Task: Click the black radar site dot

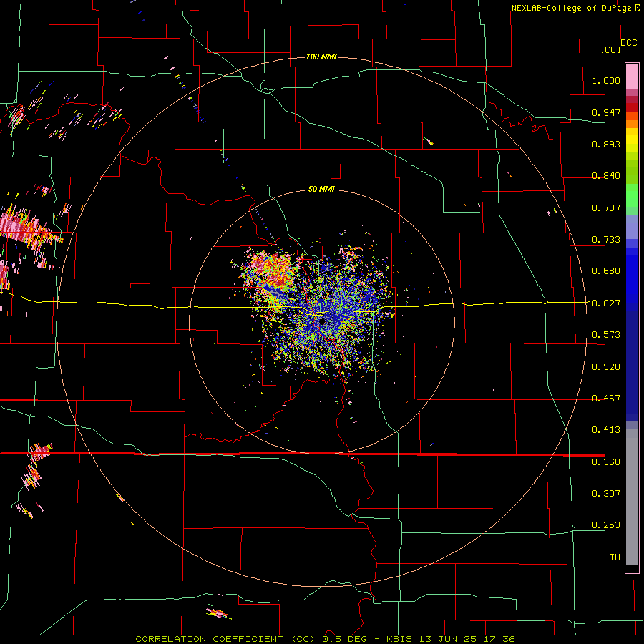Action: (x=323, y=322)
